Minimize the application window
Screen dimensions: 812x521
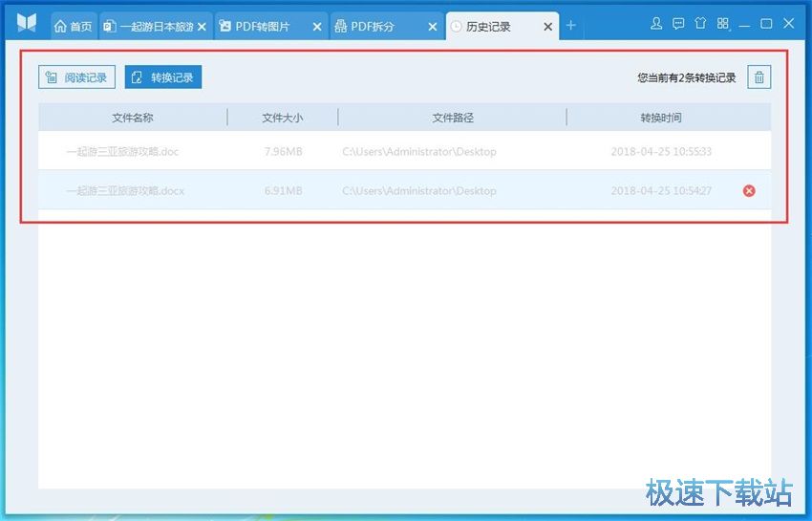pyautogui.click(x=745, y=24)
